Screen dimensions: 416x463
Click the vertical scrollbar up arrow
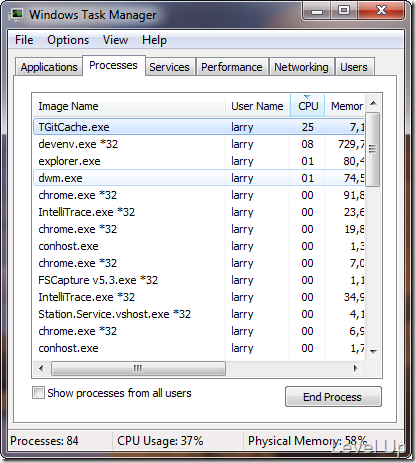coord(373,103)
